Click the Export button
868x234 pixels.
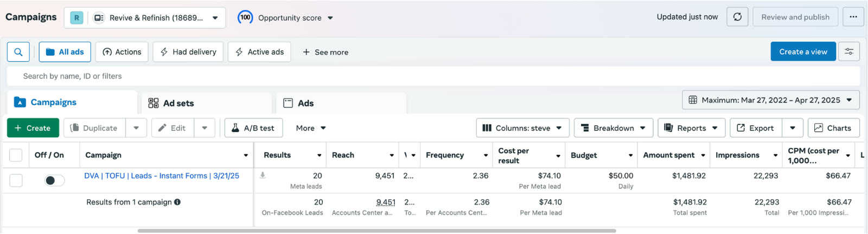coord(756,128)
